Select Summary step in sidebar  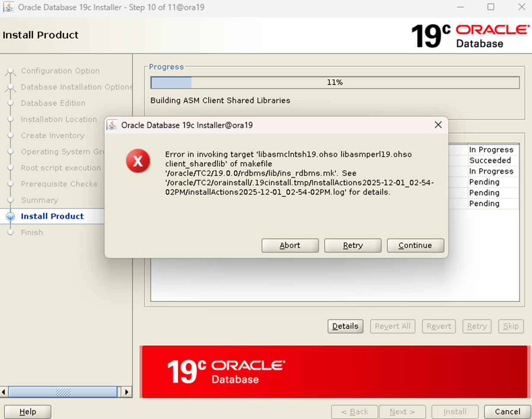39,200
